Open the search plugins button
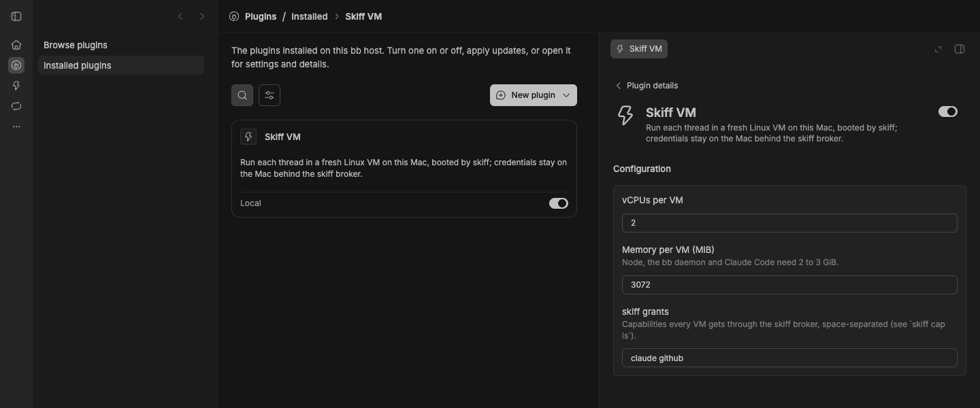 [242, 95]
